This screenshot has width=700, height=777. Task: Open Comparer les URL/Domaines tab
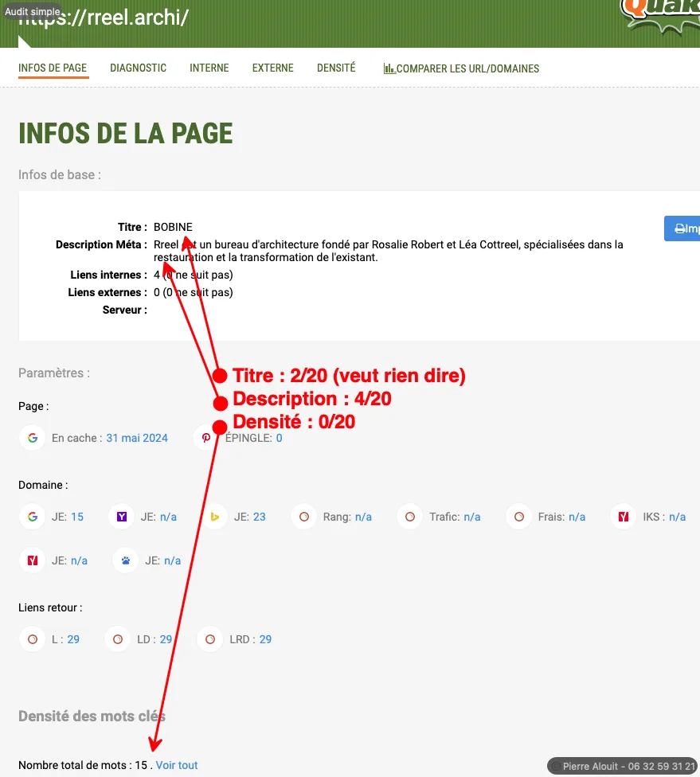point(461,69)
